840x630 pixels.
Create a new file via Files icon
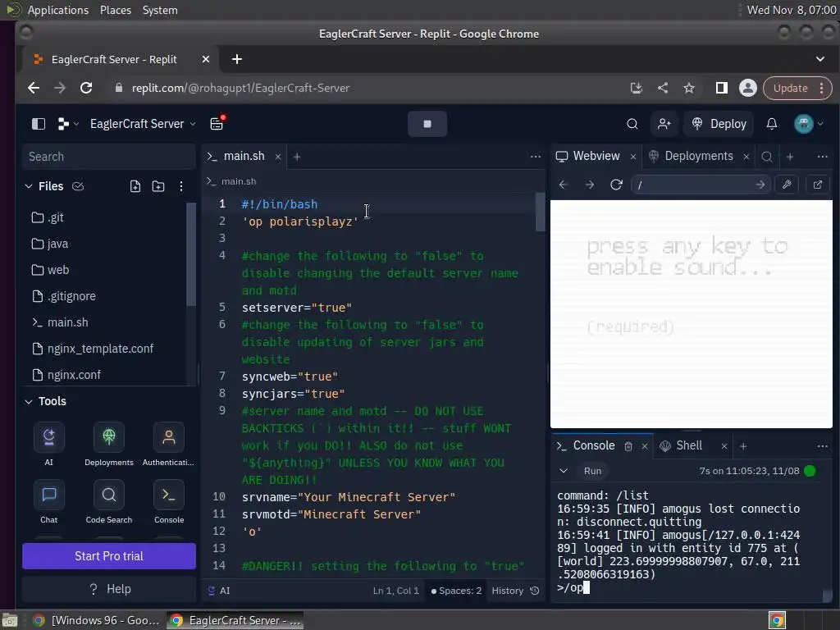[x=135, y=186]
